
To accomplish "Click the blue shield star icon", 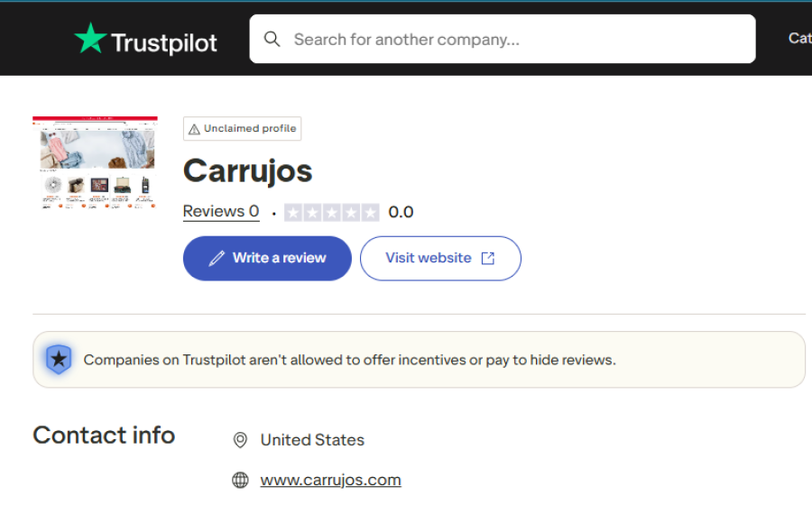I will [59, 359].
